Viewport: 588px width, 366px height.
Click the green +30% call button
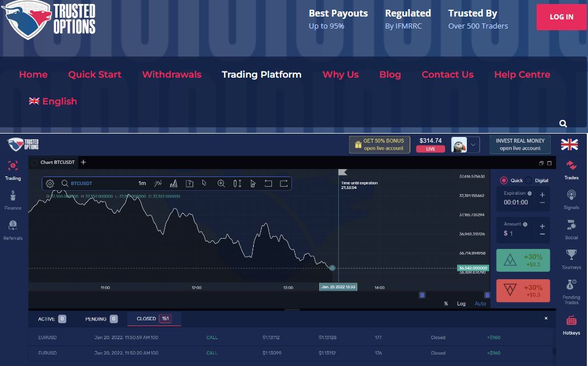point(523,260)
